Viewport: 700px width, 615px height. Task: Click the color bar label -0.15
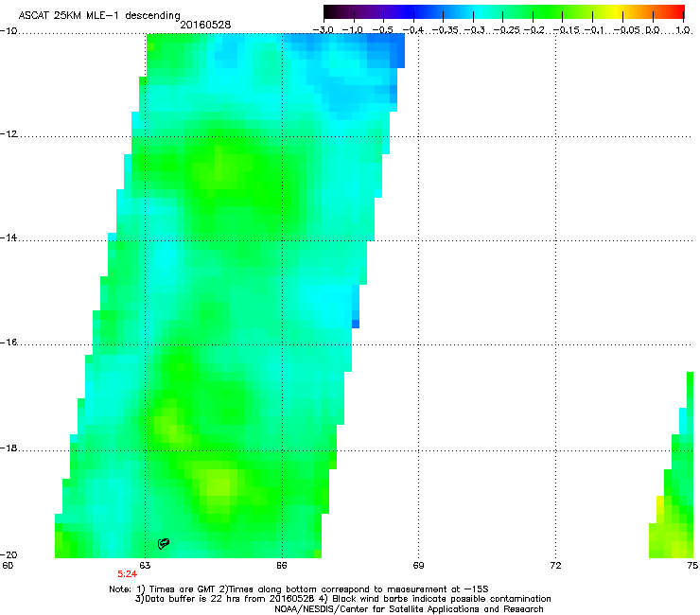coord(566,30)
